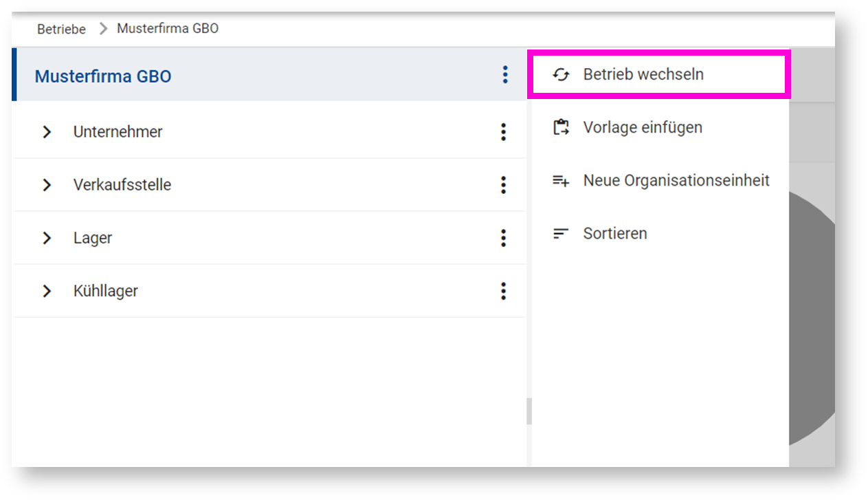Open the three-dot menu for Verkaufsstelle
The width and height of the screenshot is (868, 500).
[x=503, y=185]
